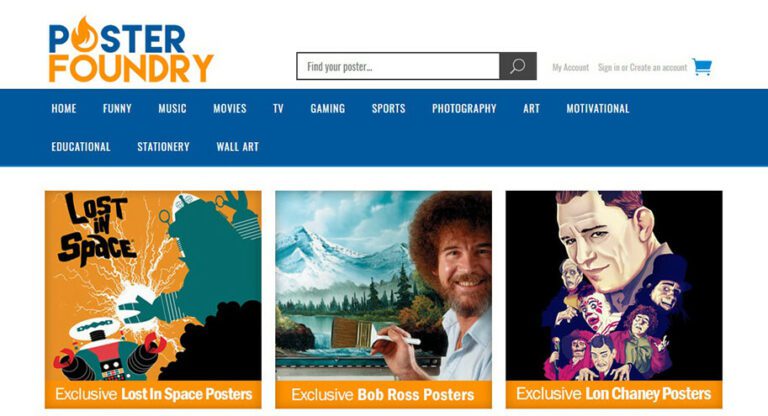Screen dimensions: 768x416
Task: Browse the Movies category
Action: (230, 108)
